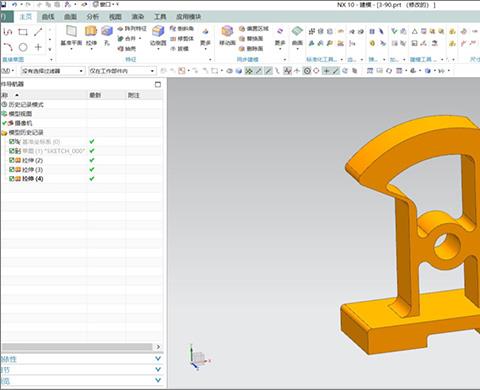Expand the first collapsed panel chevron below navigator
This screenshot has height=390, width=480.
tap(158, 359)
